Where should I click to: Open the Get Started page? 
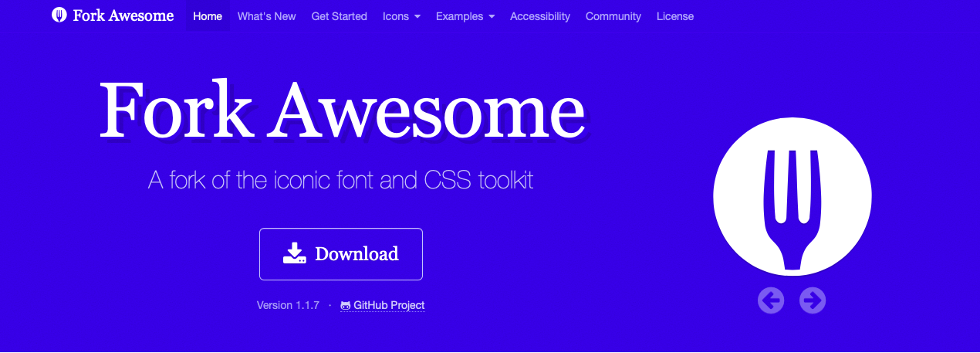[339, 16]
